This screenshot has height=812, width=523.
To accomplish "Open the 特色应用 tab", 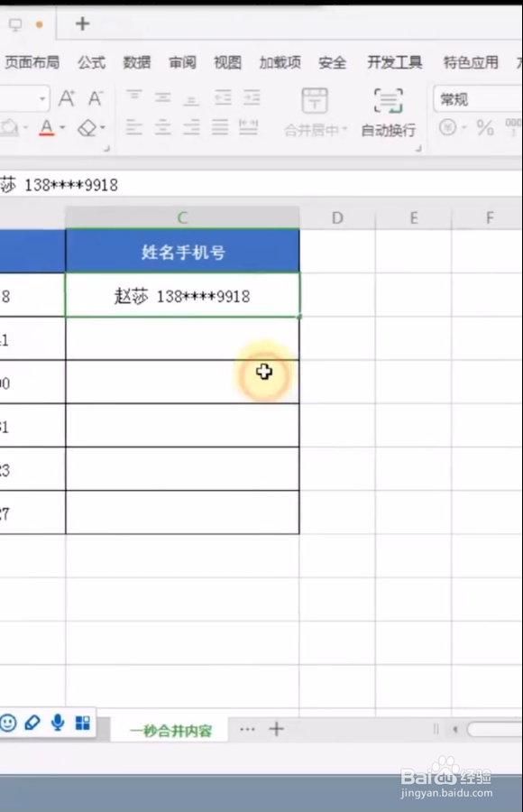I will click(471, 62).
